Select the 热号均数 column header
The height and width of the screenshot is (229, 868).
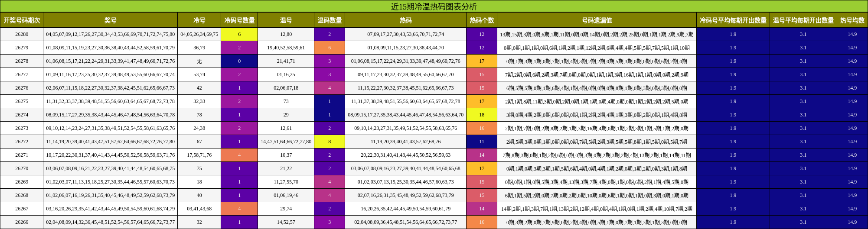852,20
